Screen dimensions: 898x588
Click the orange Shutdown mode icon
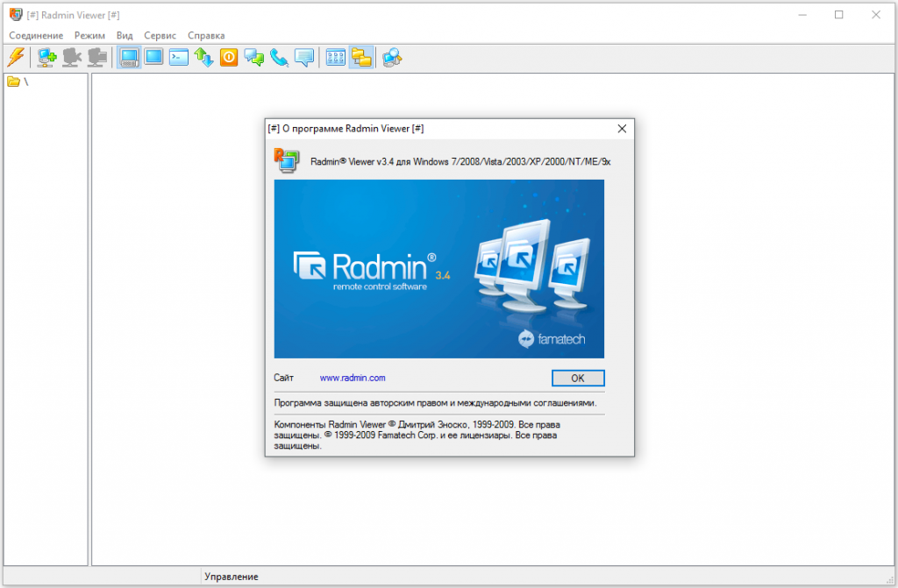pyautogui.click(x=229, y=57)
